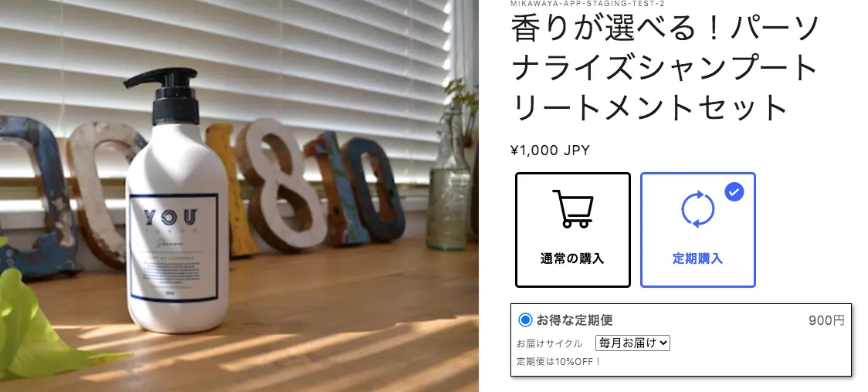The image size is (868, 392).
Task: Click the 900円 subscription price
Action: pos(826,321)
